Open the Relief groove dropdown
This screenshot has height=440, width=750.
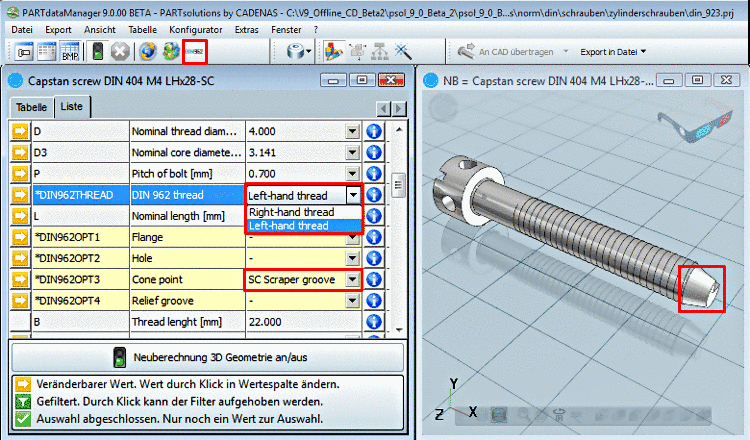point(353,300)
